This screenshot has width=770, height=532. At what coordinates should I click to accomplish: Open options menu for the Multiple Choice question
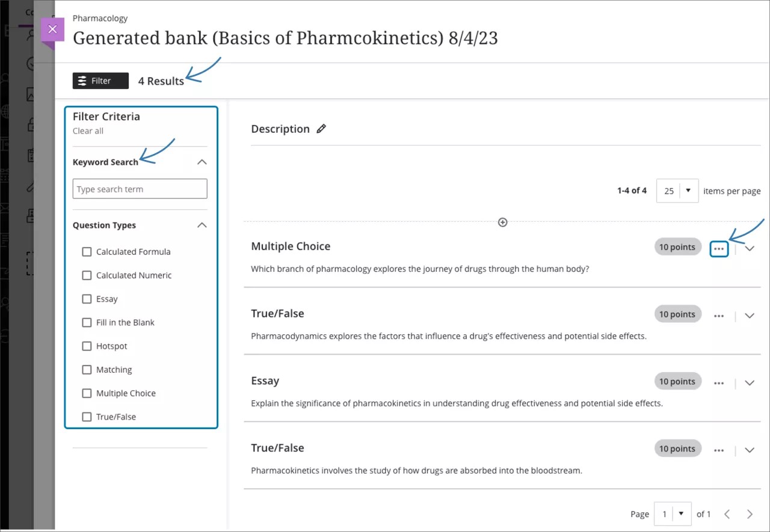(719, 248)
